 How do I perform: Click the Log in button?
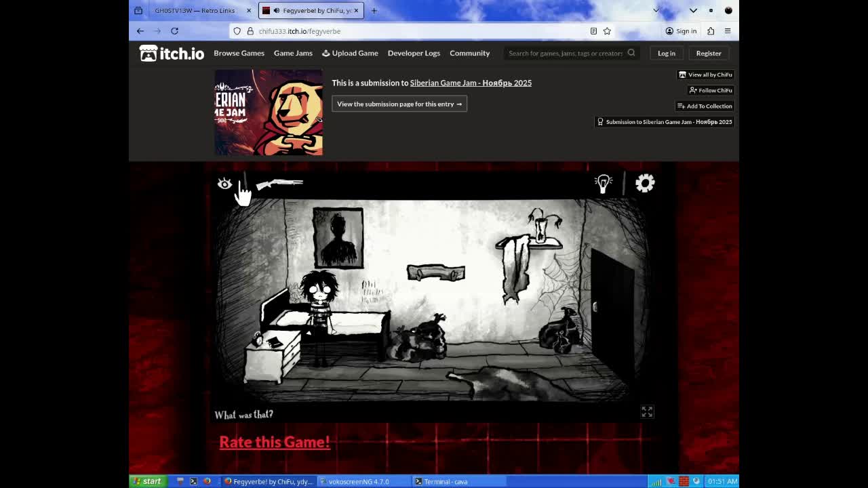667,53
